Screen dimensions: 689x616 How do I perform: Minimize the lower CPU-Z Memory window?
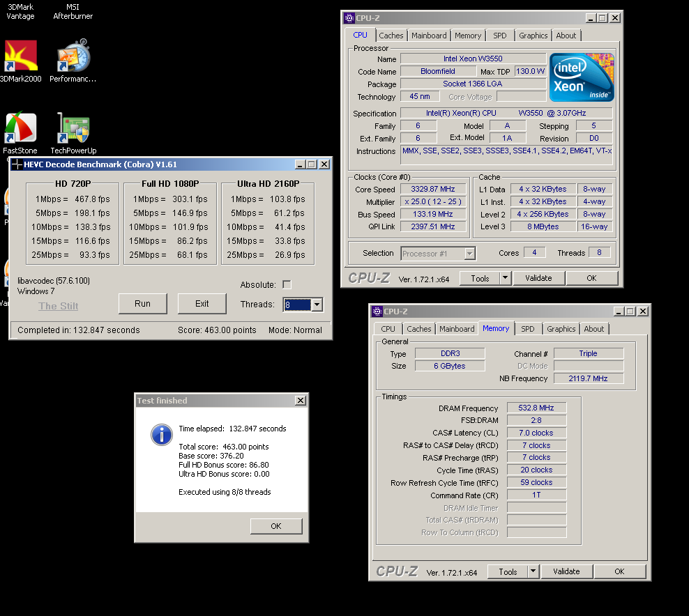[619, 311]
